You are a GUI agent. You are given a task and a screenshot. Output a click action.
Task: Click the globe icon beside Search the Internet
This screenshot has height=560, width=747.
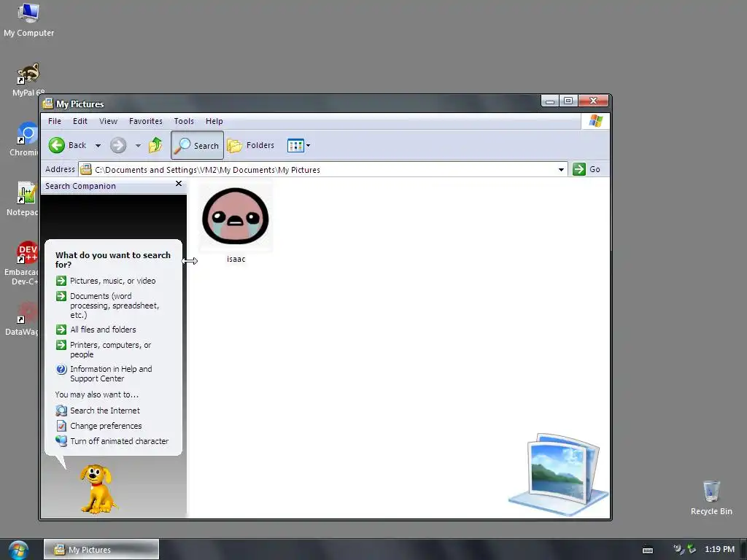61,411
